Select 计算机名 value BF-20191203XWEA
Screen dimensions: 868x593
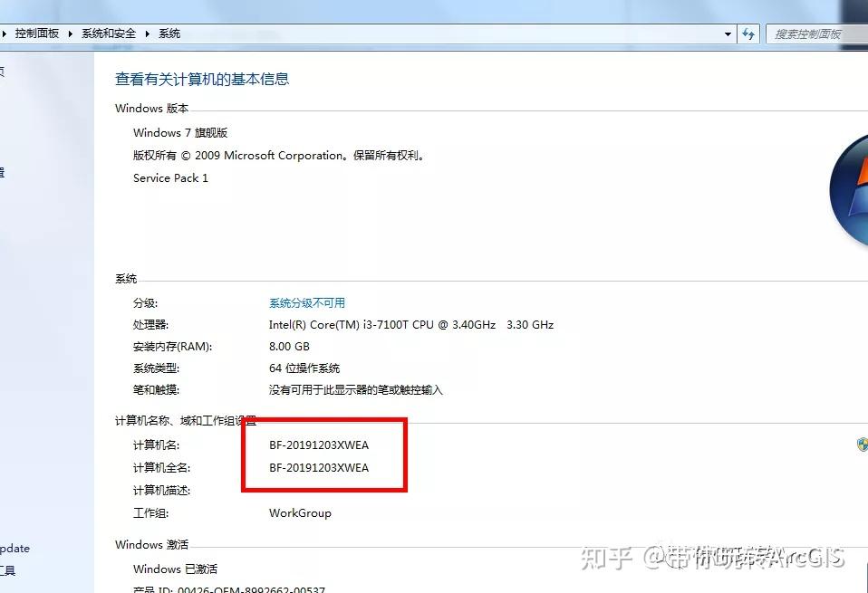(x=319, y=445)
